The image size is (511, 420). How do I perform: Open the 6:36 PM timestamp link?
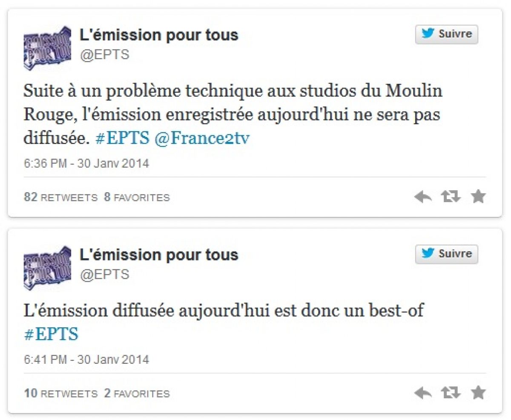pyautogui.click(x=86, y=163)
